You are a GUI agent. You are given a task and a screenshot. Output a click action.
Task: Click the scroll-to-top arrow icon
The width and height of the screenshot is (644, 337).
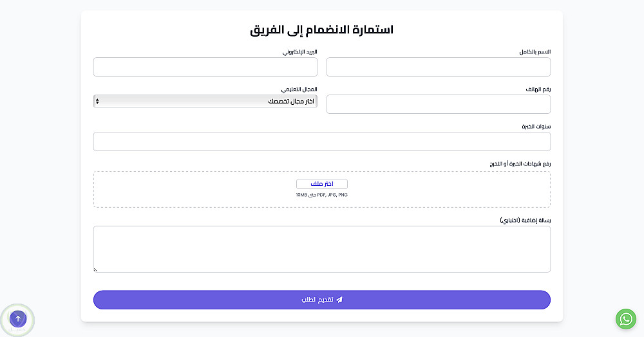[x=18, y=318]
